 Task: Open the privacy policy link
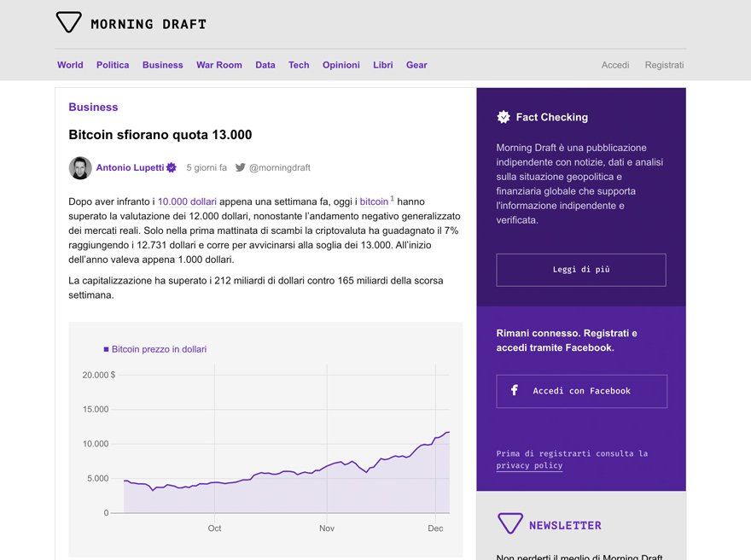click(529, 465)
